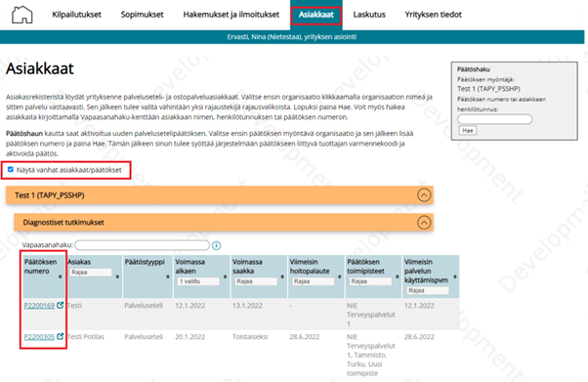Collapse the Diagnostiset tutkimukset section

click(424, 223)
